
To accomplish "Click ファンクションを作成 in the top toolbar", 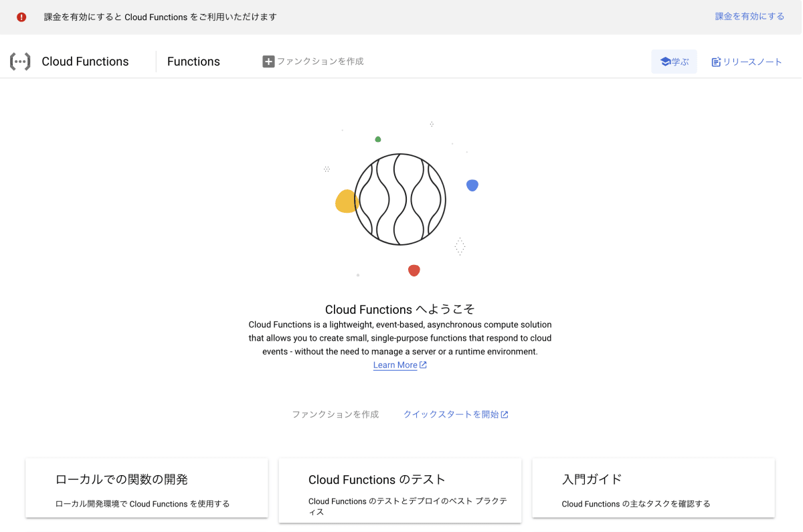I will 313,62.
